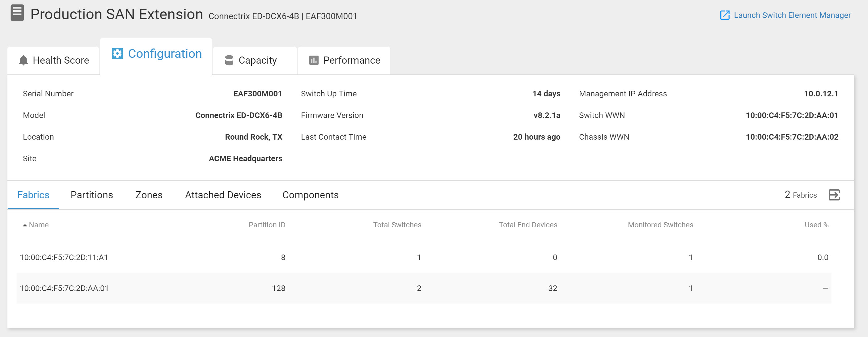Toggle the Name column sort arrow
This screenshot has height=337, width=868.
(x=25, y=225)
